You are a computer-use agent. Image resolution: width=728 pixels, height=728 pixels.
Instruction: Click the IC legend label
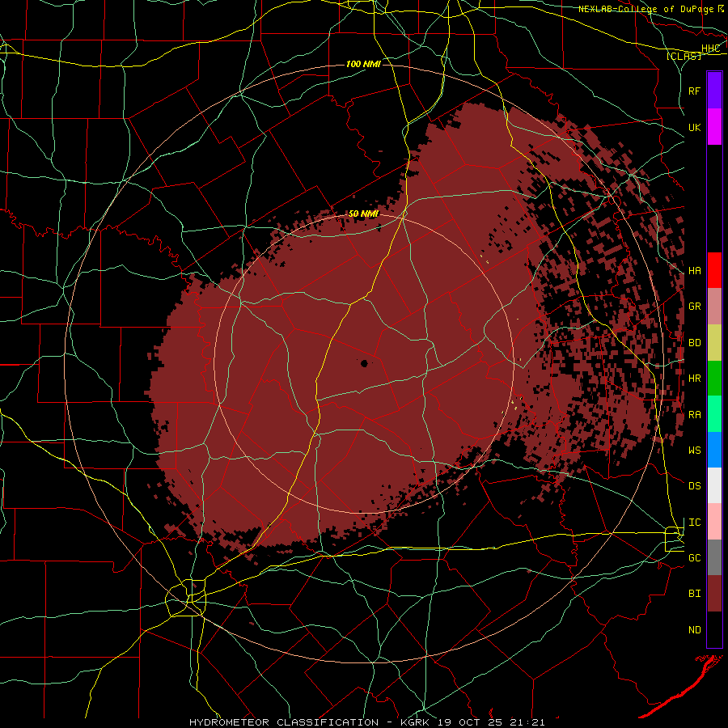(x=694, y=523)
